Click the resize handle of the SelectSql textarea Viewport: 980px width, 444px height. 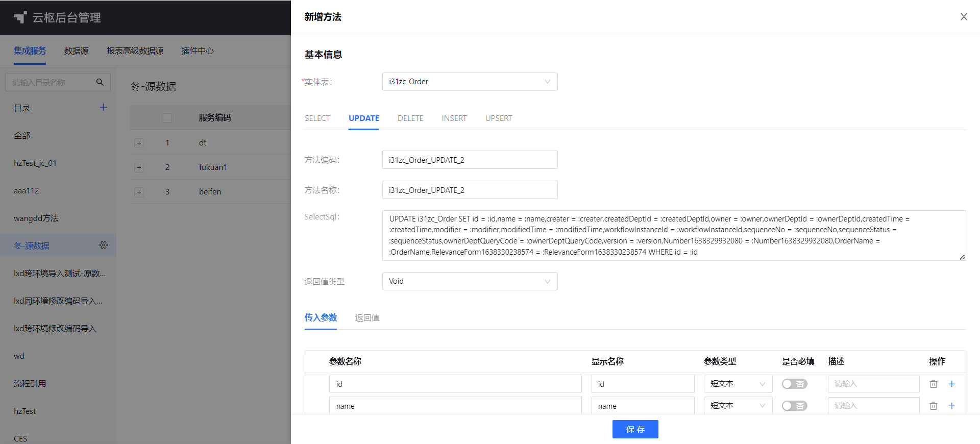[962, 257]
